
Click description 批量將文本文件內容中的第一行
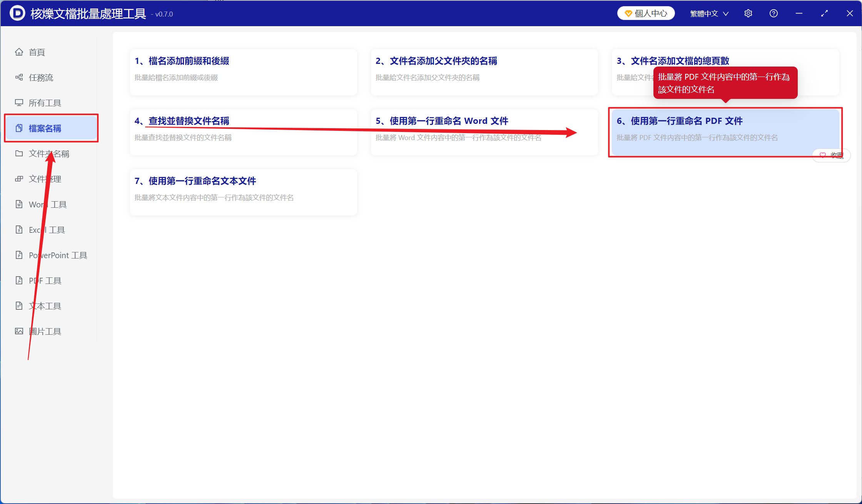(214, 198)
